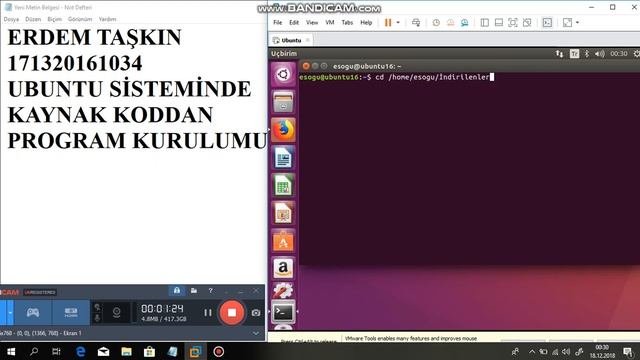Open the Bandicam output folder
Image resolution: width=640 pixels, height=360 pixels.
[194, 291]
